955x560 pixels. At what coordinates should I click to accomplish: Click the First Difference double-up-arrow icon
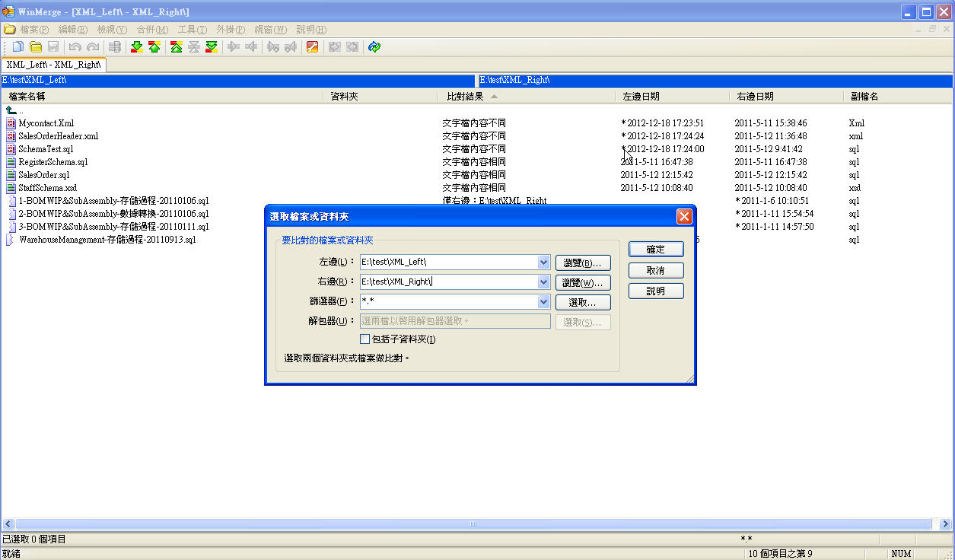(177, 47)
